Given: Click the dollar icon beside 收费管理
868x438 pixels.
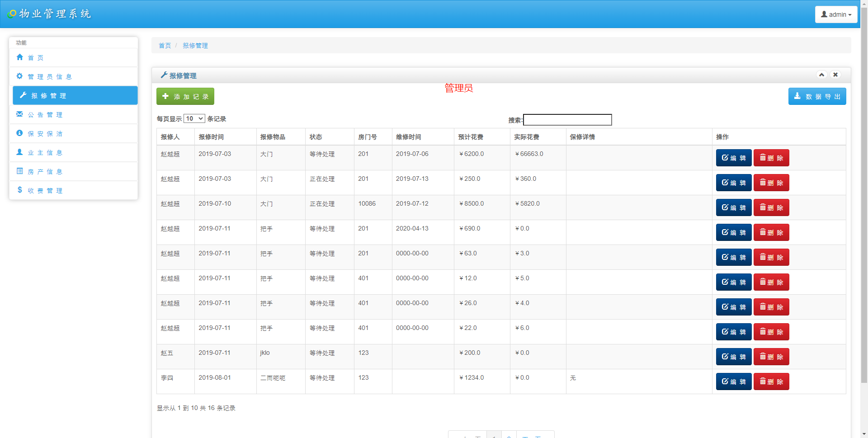Looking at the screenshot, I should [19, 190].
